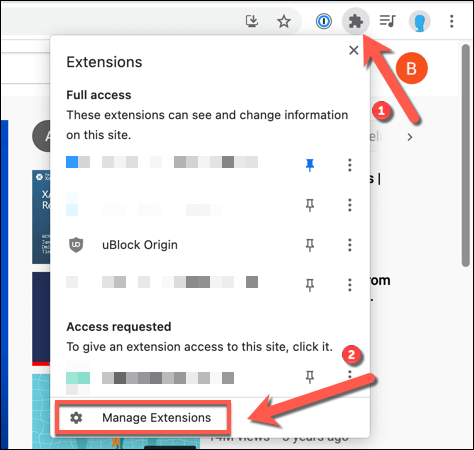The height and width of the screenshot is (450, 474).
Task: Open the Chrome profile avatar
Action: [420, 21]
